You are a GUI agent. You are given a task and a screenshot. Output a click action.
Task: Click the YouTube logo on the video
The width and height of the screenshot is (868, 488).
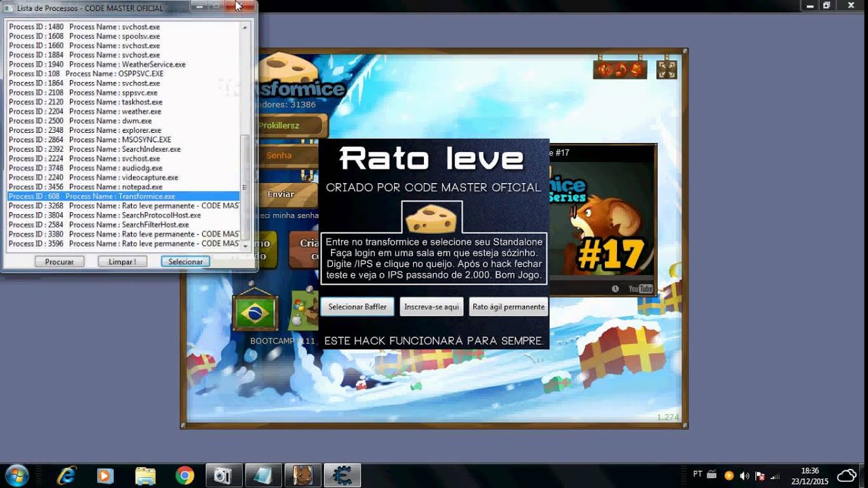pos(640,289)
